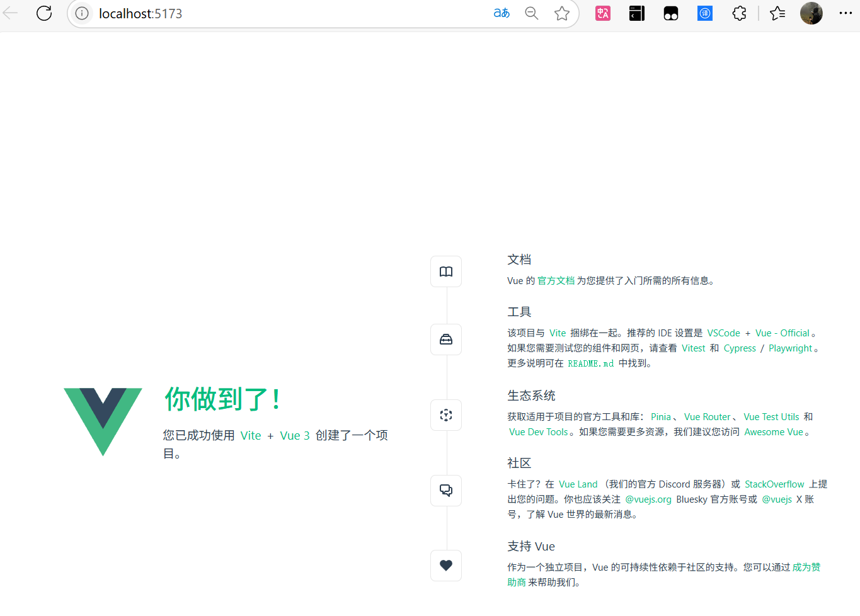Click the translate page icon in the address bar
This screenshot has height=616, width=860.
pos(502,13)
